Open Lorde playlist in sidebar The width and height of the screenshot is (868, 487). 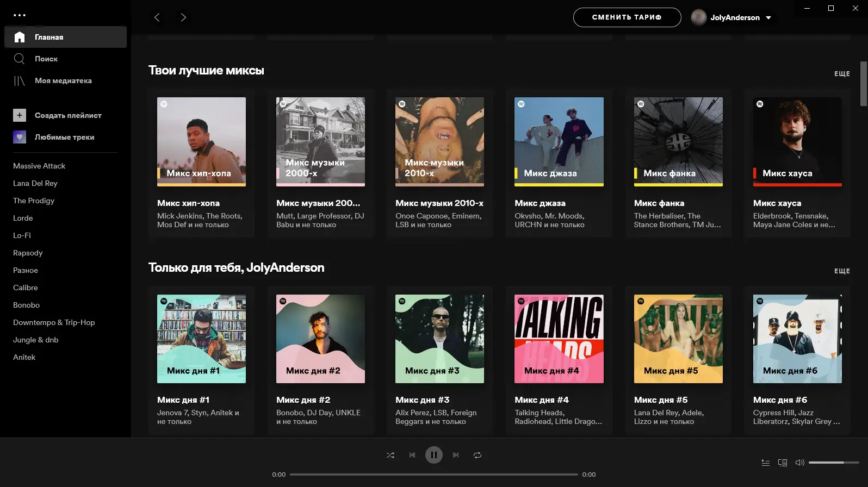coord(23,218)
